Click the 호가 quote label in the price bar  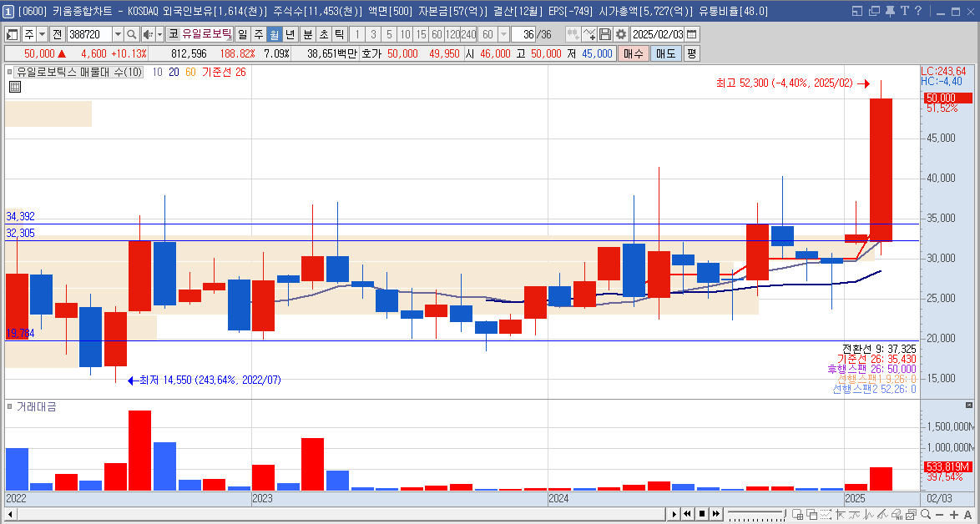tap(372, 53)
